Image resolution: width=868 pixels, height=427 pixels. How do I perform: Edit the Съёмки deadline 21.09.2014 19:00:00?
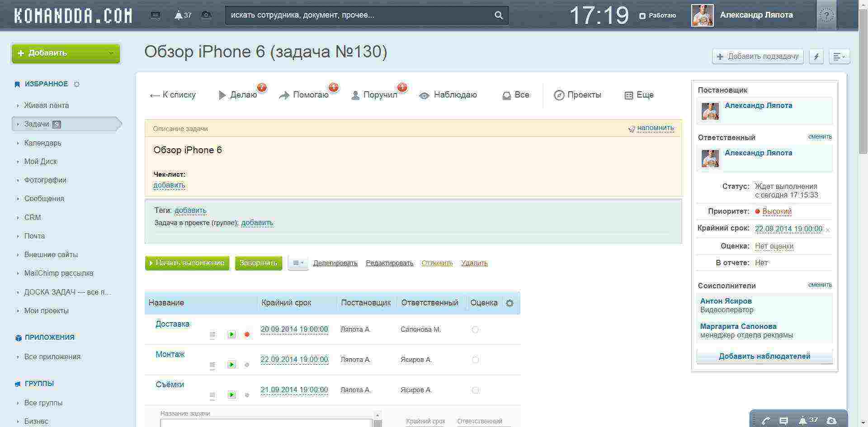(x=294, y=390)
